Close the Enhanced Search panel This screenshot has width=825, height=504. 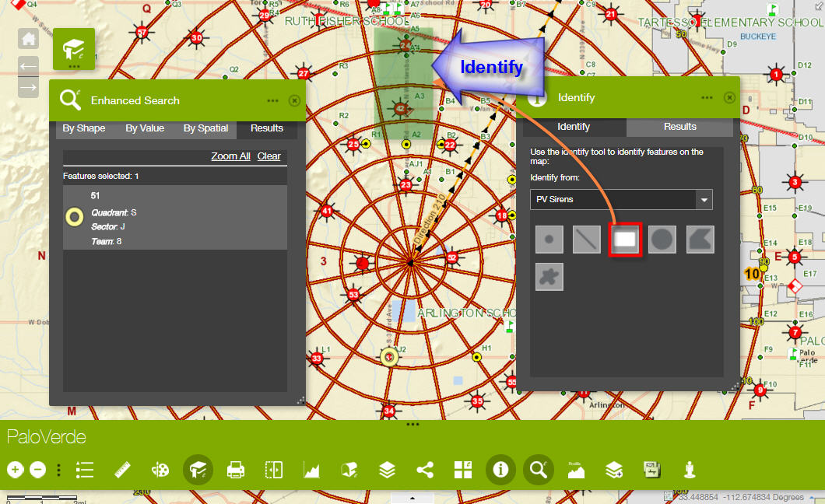(x=295, y=100)
